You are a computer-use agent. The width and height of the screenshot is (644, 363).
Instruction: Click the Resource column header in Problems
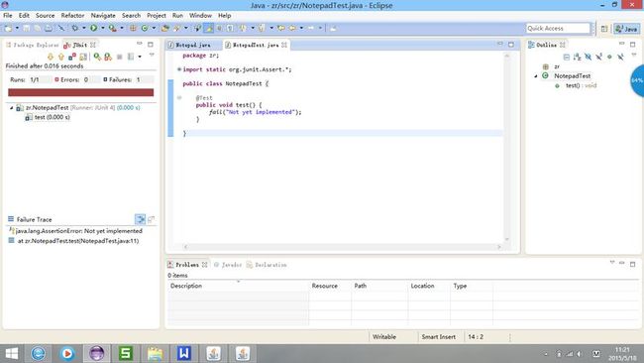[x=330, y=286]
